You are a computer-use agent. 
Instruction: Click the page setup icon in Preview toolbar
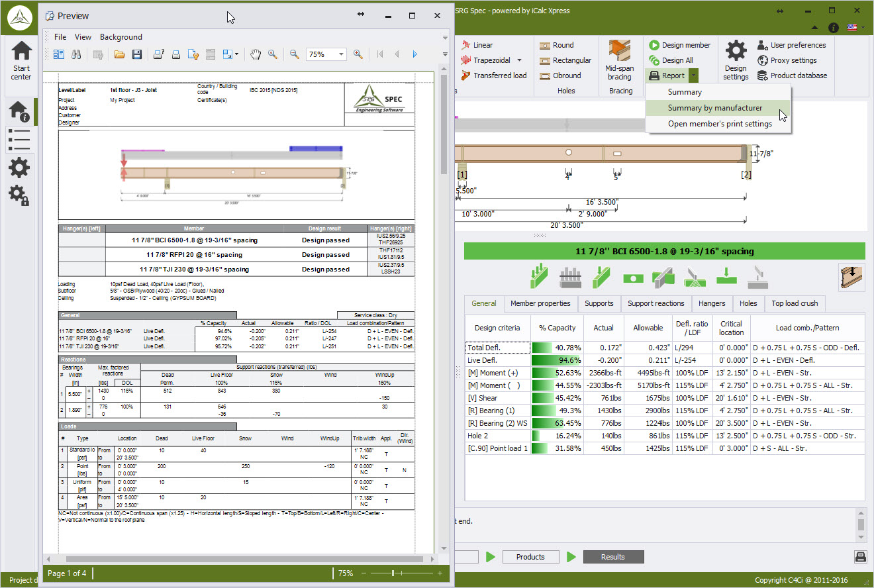[193, 54]
